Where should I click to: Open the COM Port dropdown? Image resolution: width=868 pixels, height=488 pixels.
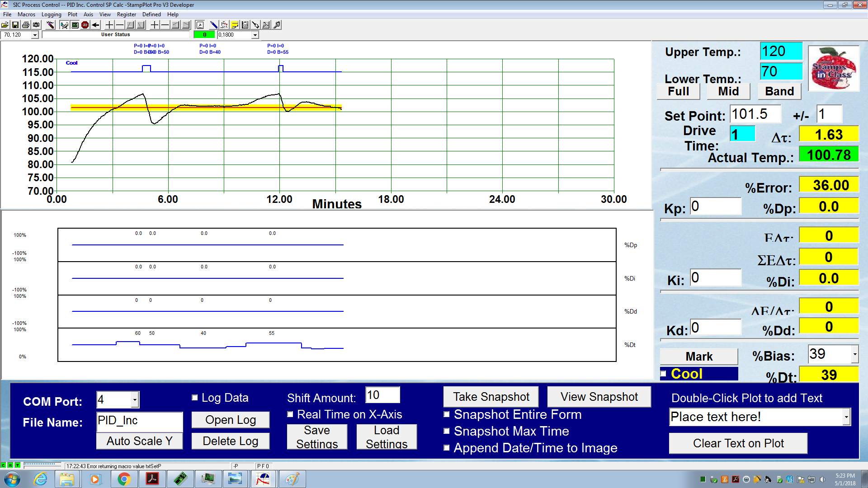(x=134, y=400)
